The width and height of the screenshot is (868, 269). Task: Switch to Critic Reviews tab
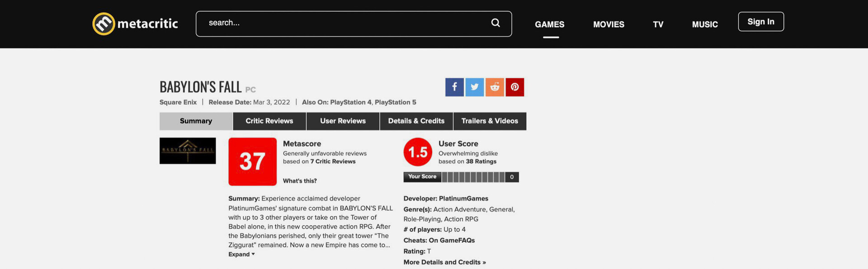(x=269, y=121)
